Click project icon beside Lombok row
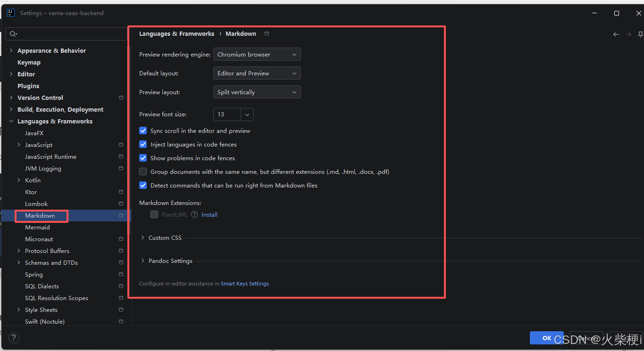This screenshot has width=644, height=351. coord(121,204)
